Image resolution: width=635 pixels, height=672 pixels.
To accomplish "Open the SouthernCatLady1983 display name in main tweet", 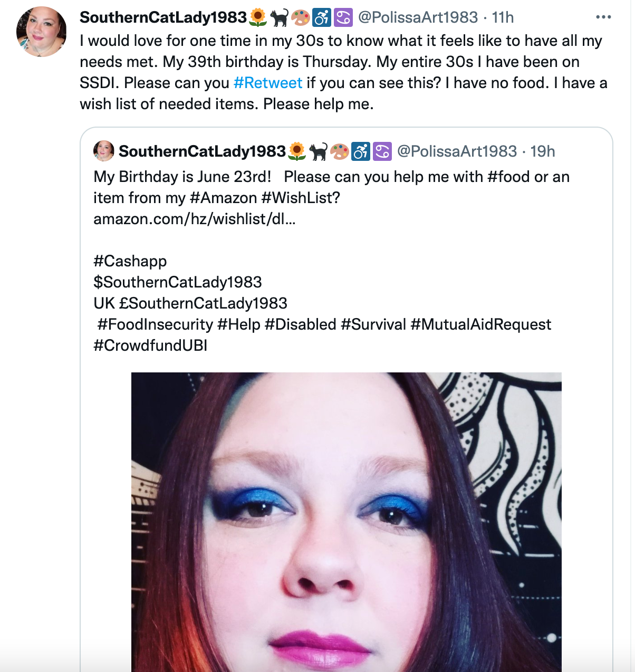I will [x=163, y=17].
